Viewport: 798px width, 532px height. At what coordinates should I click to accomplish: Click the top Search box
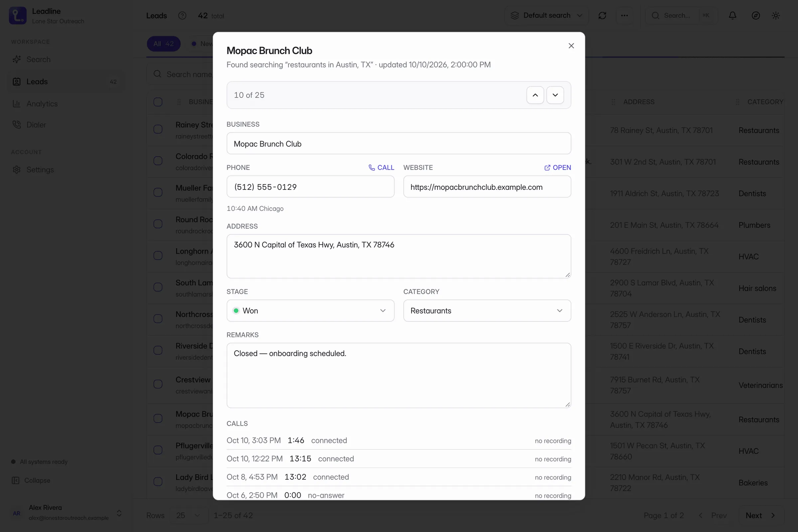[x=681, y=16]
